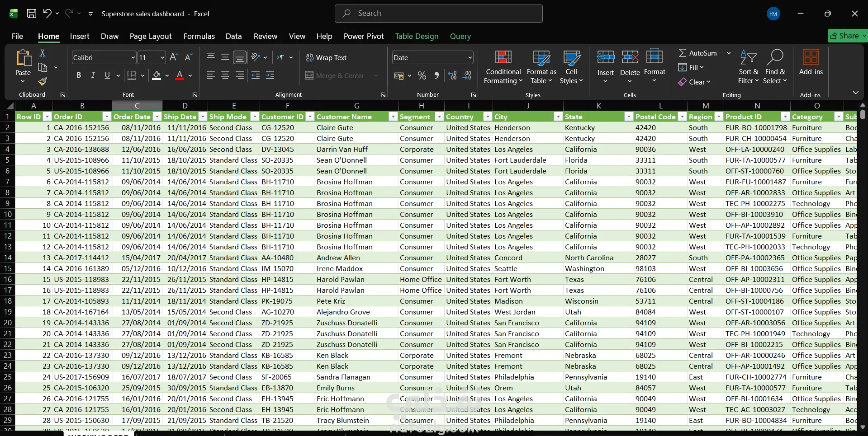The image size is (868, 436).
Task: Click the Decrease Indent icon
Action: tap(256, 75)
